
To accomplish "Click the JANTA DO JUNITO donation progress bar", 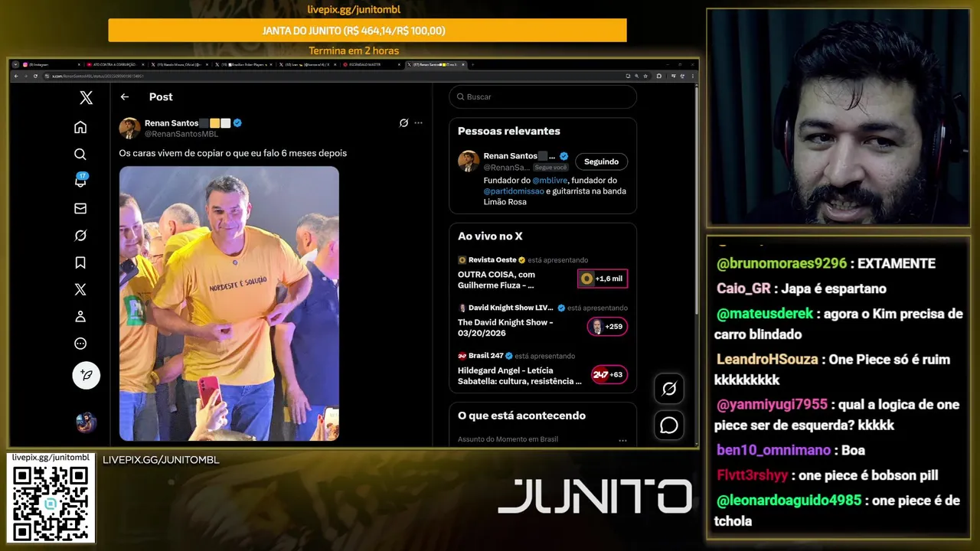I will (x=367, y=31).
